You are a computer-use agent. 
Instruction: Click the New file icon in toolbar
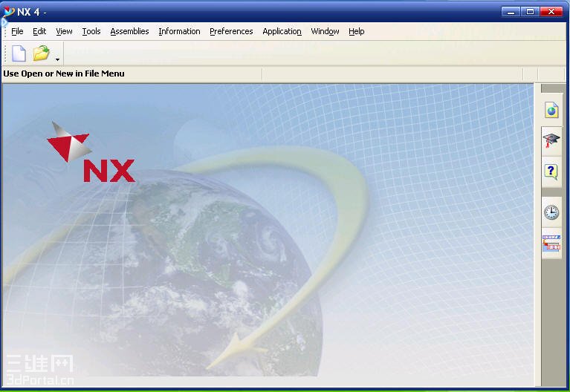(x=19, y=53)
